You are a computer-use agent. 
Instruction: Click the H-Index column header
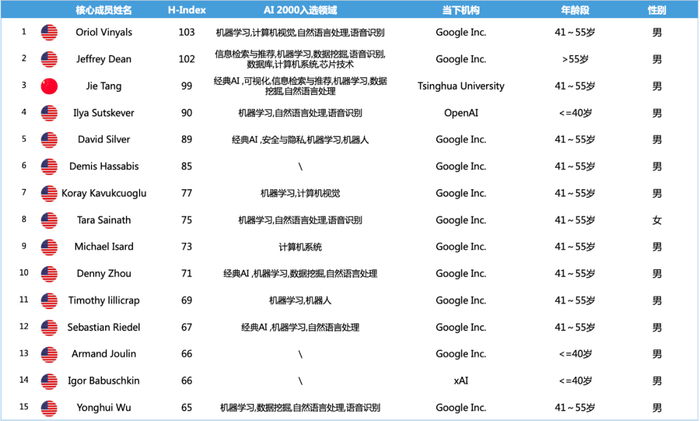(187, 10)
